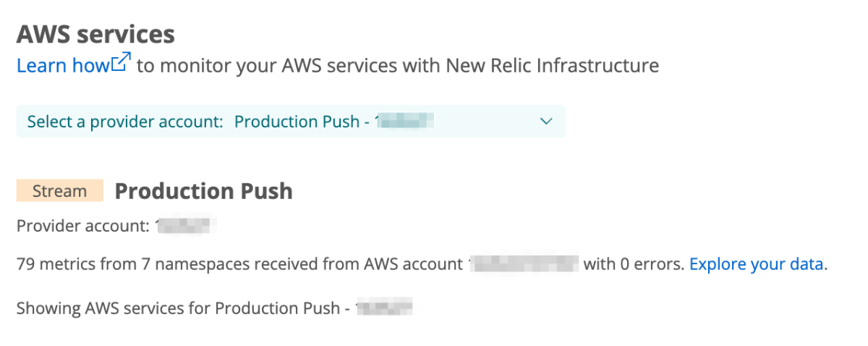
Task: Click the Showing AWS services for Production Push text
Action: pos(178,308)
